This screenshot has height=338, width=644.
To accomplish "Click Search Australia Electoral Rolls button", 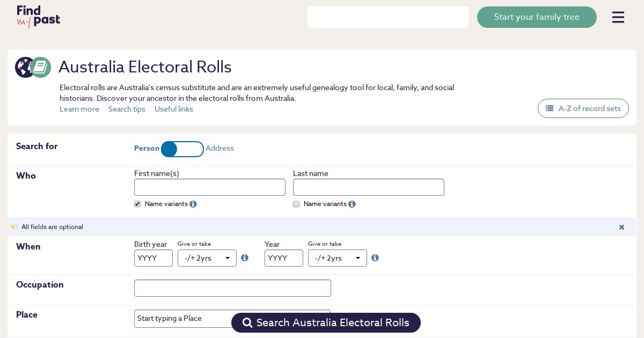I will pyautogui.click(x=326, y=322).
